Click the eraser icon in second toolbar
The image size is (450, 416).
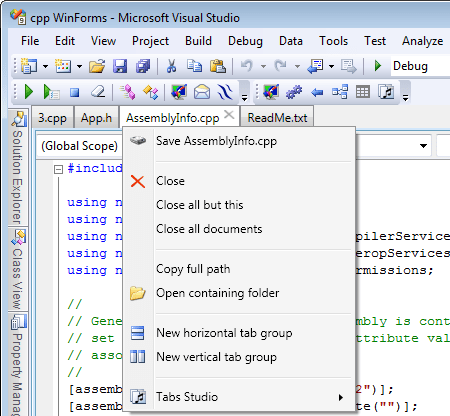pos(98,92)
